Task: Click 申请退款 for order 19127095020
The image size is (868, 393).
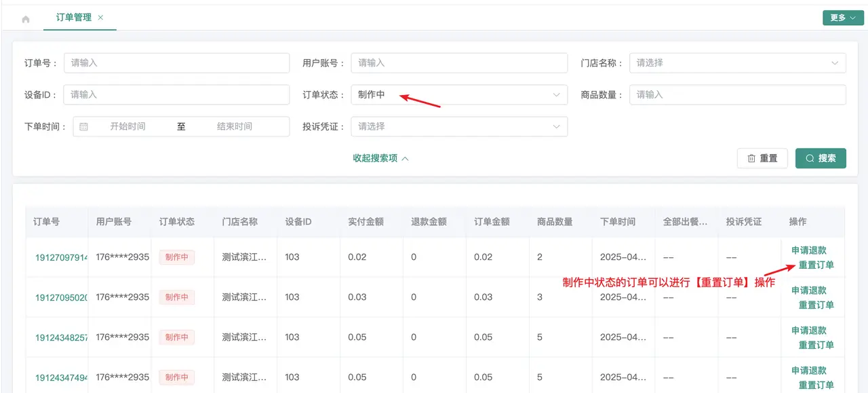Action: tap(809, 291)
